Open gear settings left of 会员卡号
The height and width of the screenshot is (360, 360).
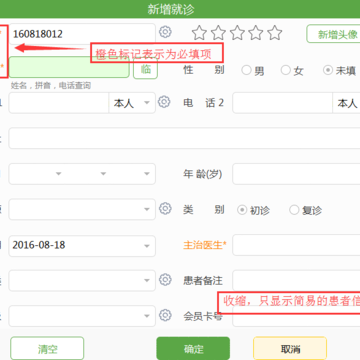pyautogui.click(x=165, y=315)
